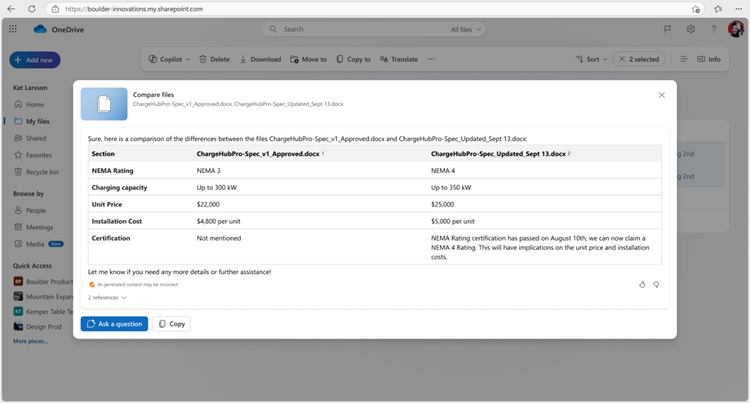Image resolution: width=750 pixels, height=403 pixels.
Task: Open help question mark icon
Action: (714, 29)
